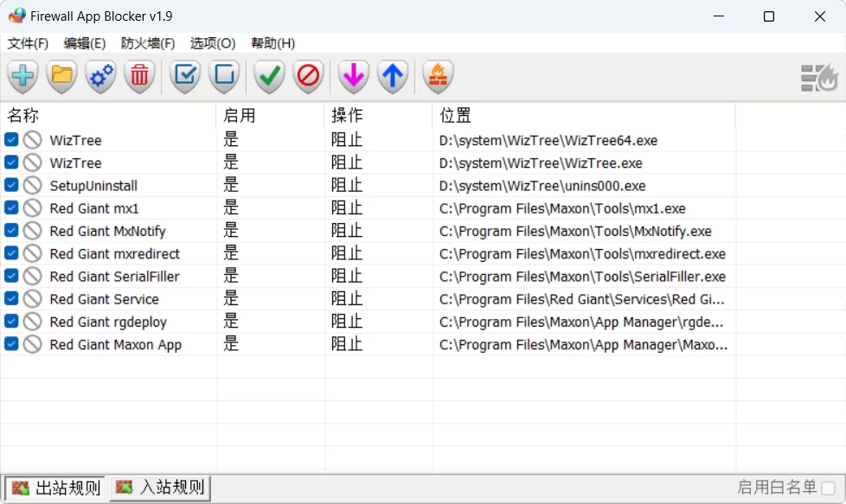846x504 pixels.
Task: Click the block icon beside Red Giant rgdeploy
Action: (32, 322)
